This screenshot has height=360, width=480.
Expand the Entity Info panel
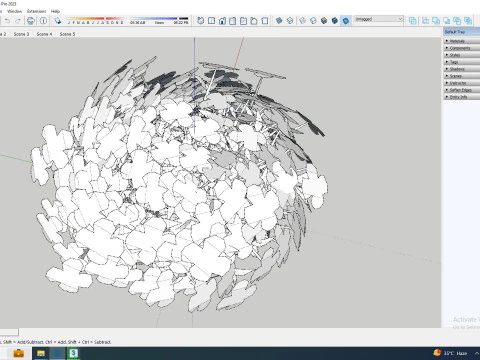(x=462, y=97)
